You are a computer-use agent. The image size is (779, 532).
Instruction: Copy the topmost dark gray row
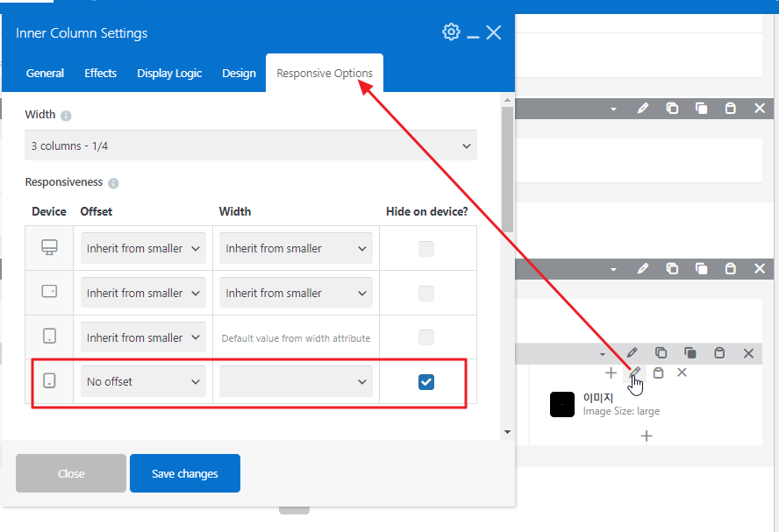click(672, 108)
